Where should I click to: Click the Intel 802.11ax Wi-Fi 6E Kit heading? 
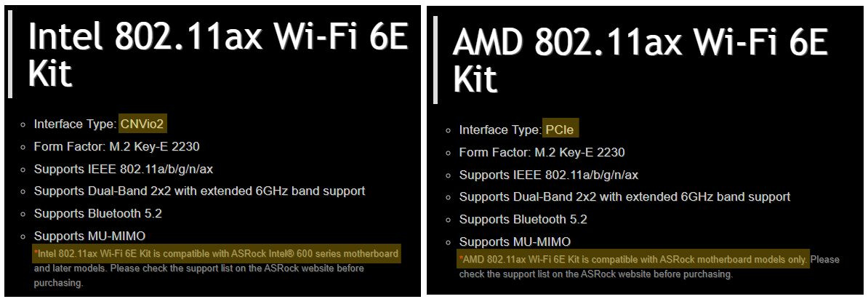[218, 55]
